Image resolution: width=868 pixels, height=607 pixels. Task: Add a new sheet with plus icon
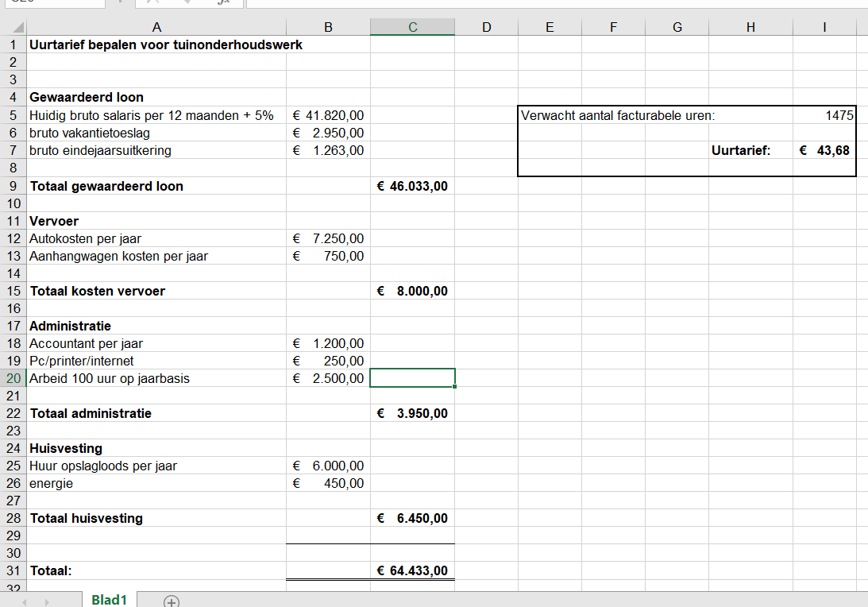(172, 601)
